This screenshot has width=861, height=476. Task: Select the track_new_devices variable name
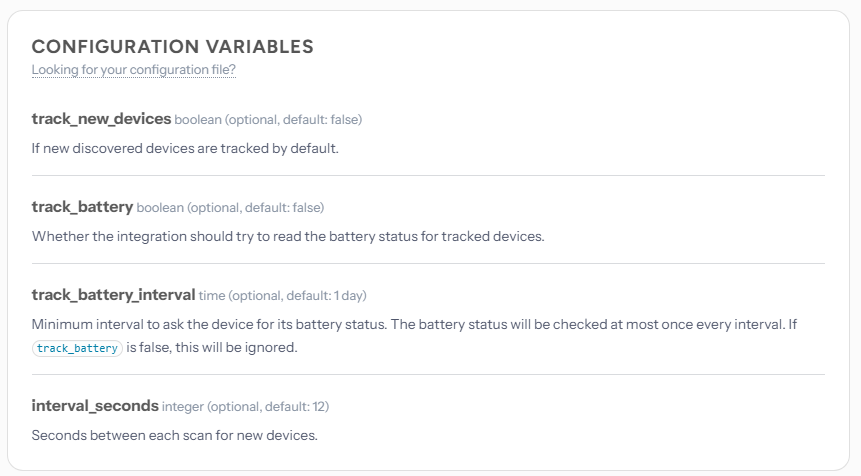pyautogui.click(x=101, y=119)
